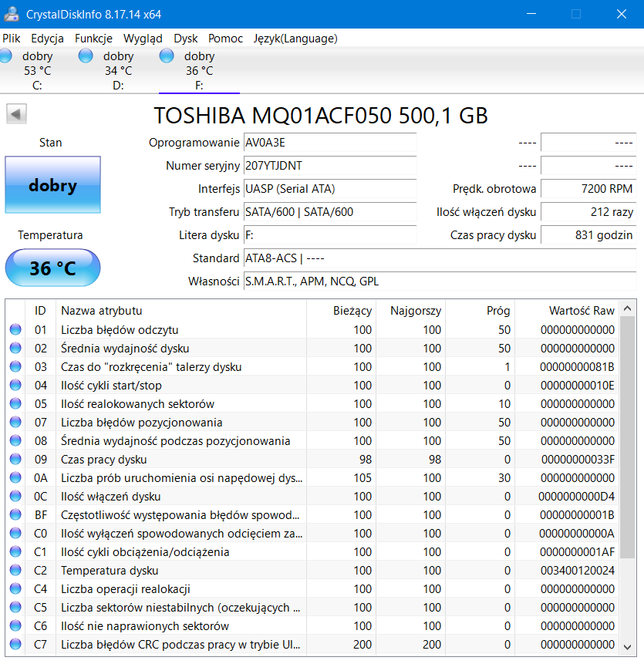Image resolution: width=644 pixels, height=664 pixels.
Task: Click the 'Najgorszy' column header
Action: [411, 310]
